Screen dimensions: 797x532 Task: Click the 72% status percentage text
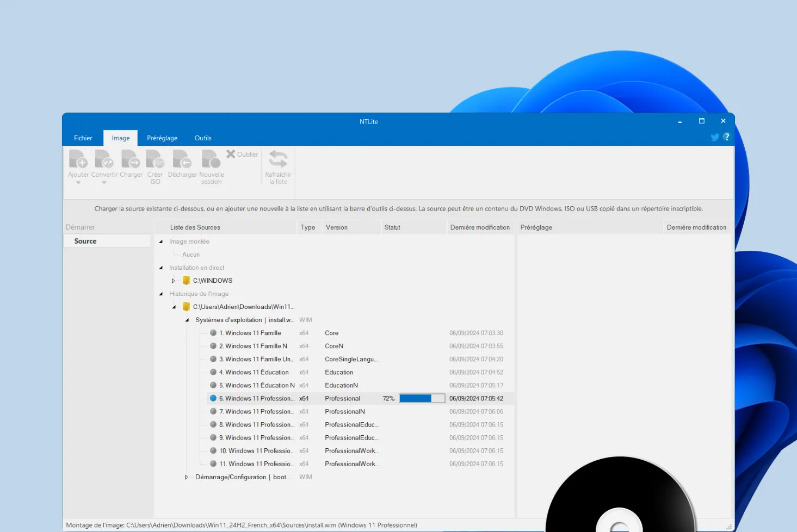point(388,398)
